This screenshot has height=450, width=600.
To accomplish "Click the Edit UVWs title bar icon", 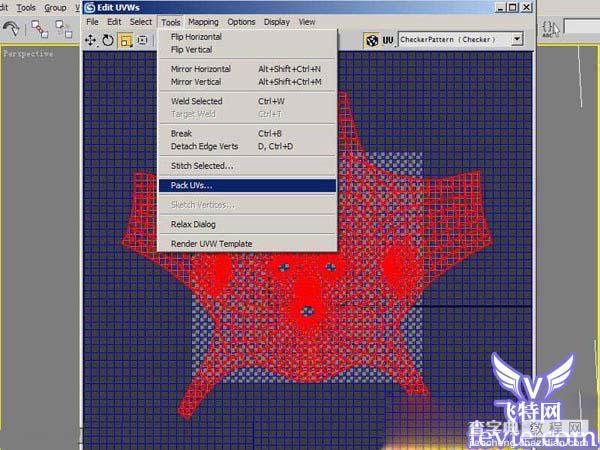I will pyautogui.click(x=90, y=7).
